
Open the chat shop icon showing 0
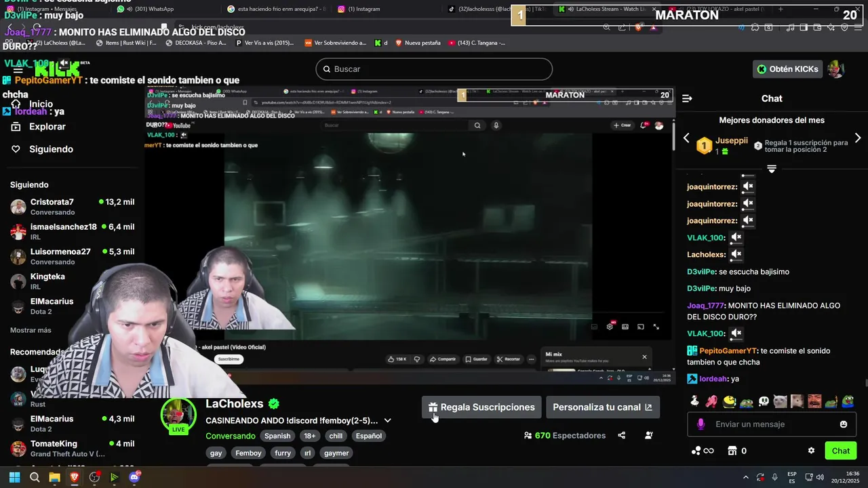tap(737, 451)
